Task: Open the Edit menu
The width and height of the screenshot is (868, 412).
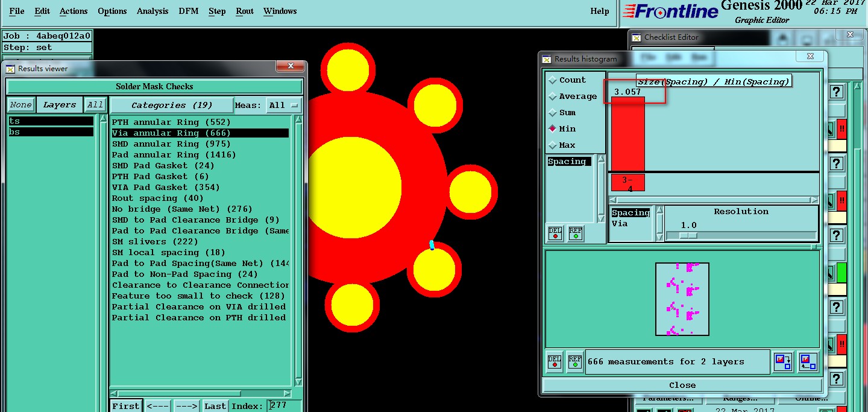Action: tap(42, 11)
